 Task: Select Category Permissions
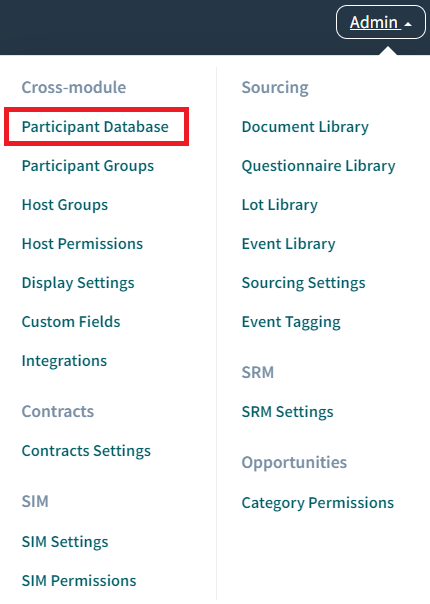click(x=318, y=503)
